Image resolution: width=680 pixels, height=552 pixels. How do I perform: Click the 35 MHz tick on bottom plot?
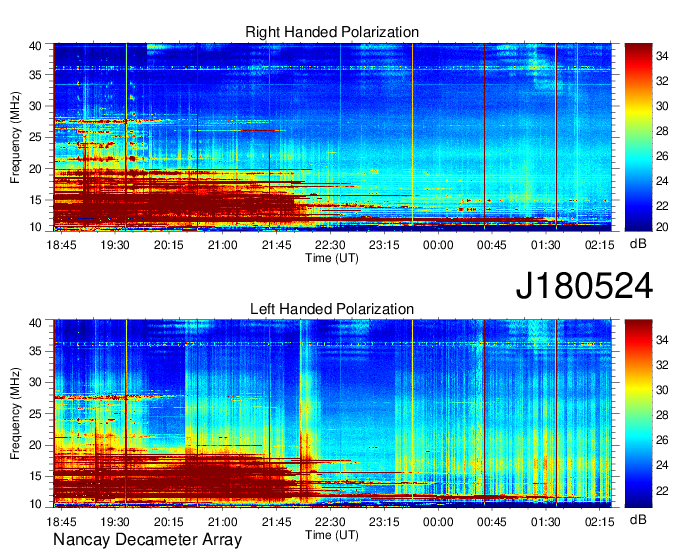pyautogui.click(x=35, y=351)
